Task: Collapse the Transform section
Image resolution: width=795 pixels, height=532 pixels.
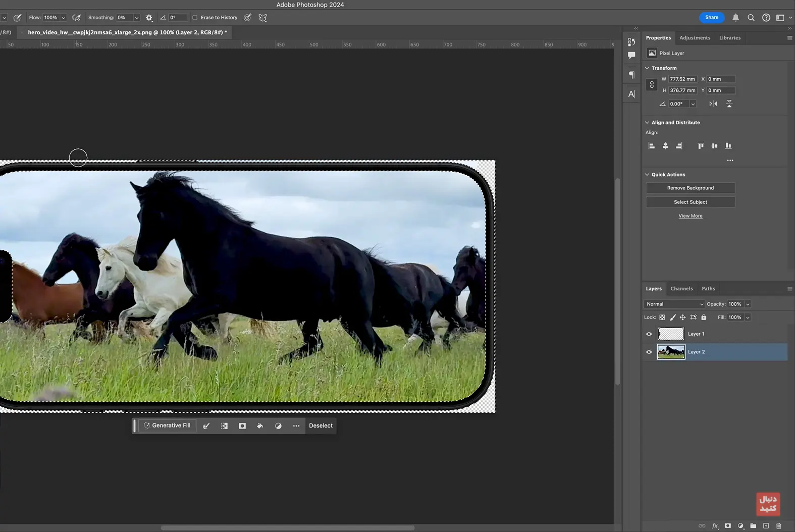Action: [647, 68]
